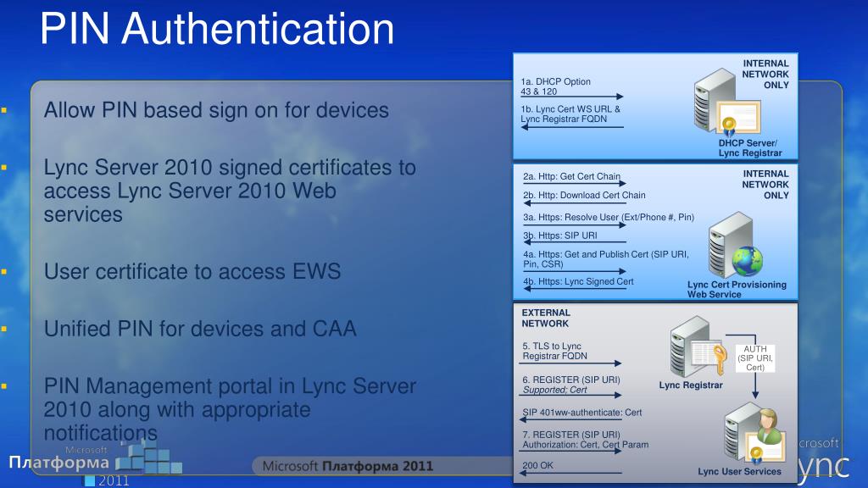The height and width of the screenshot is (488, 868).
Task: Click the Lync Cert Provisioning Web Service icon
Action: (736, 245)
